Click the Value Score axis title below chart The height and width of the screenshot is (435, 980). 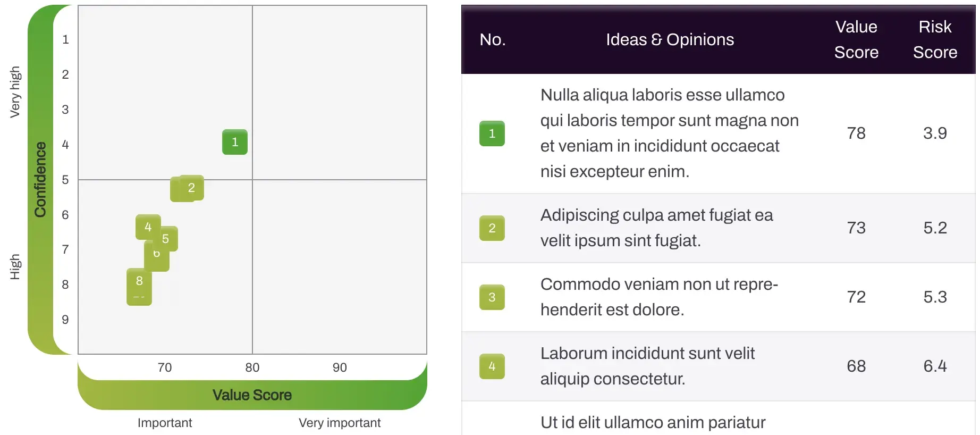click(x=252, y=395)
